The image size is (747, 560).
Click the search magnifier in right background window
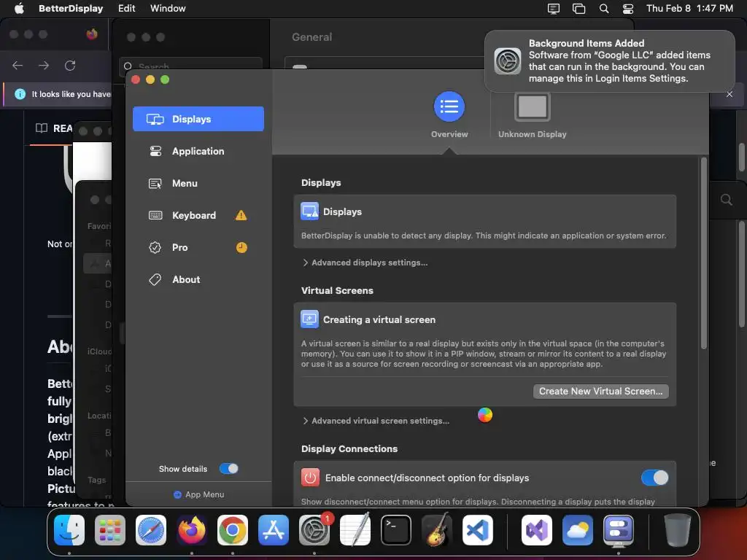[x=727, y=200]
